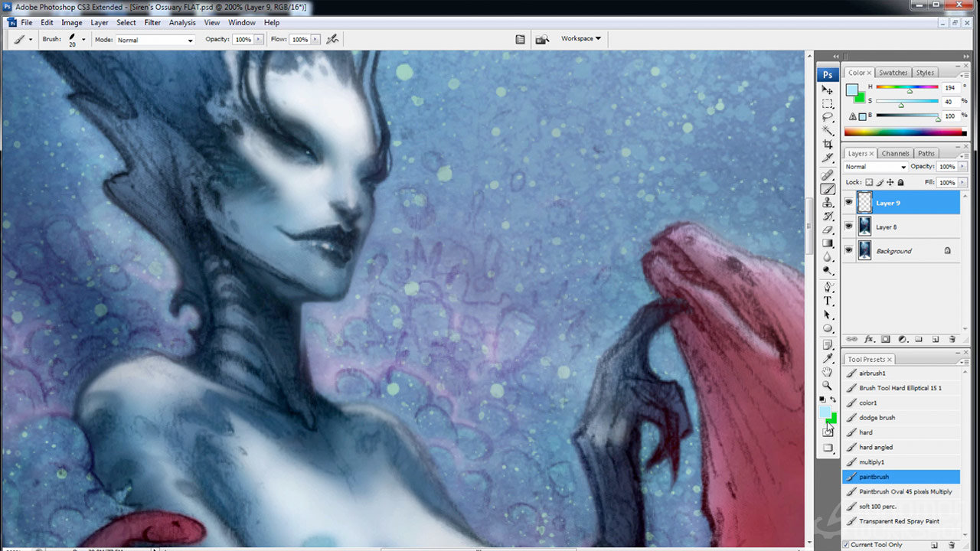Select the Rectangular Marquee tool

point(828,104)
